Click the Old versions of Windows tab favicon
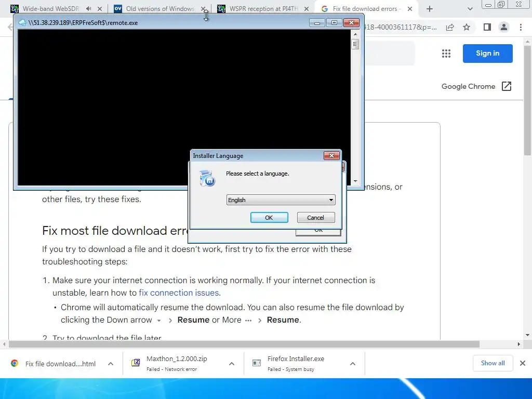 [118, 8]
